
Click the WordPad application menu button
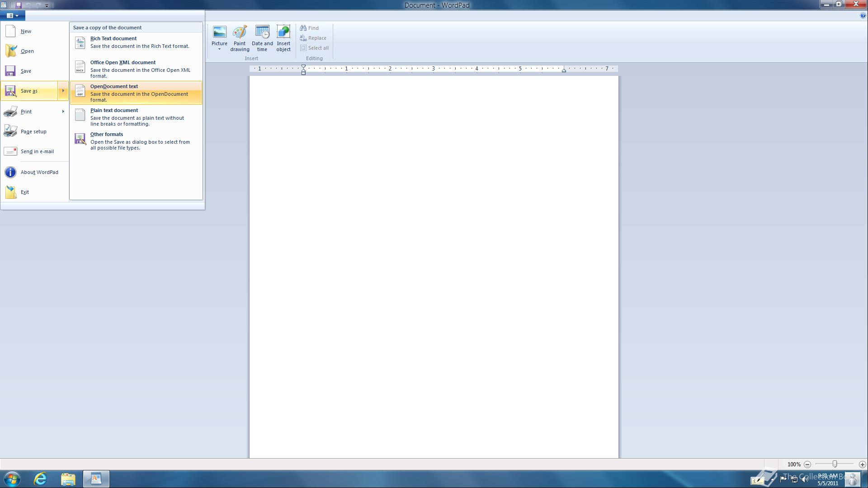(13, 15)
